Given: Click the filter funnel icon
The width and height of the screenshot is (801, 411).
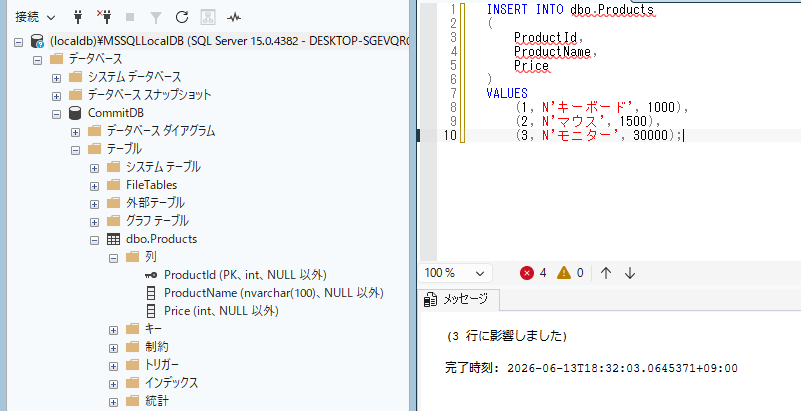Looking at the screenshot, I should [156, 17].
